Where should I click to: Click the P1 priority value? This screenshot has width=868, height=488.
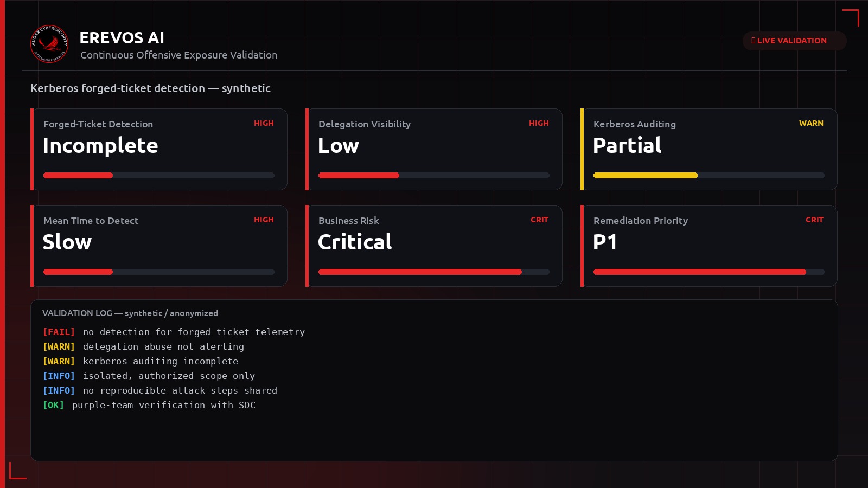pos(605,242)
